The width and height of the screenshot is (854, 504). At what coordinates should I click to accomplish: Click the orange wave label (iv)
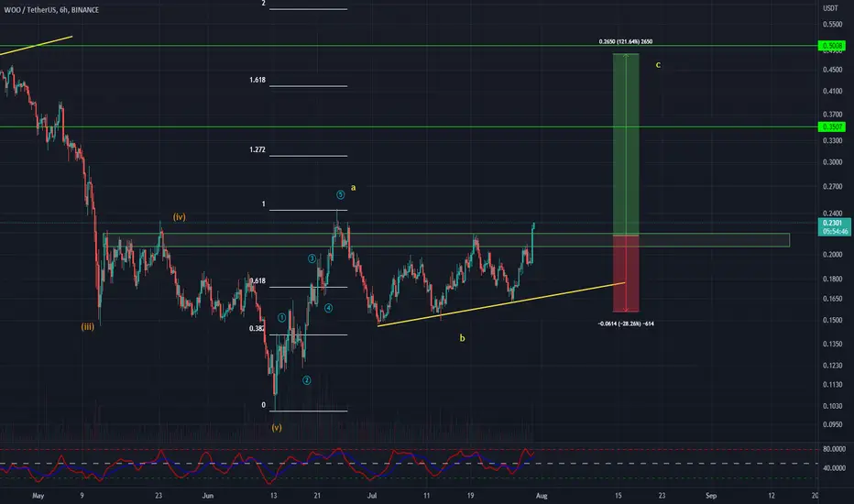coord(180,217)
